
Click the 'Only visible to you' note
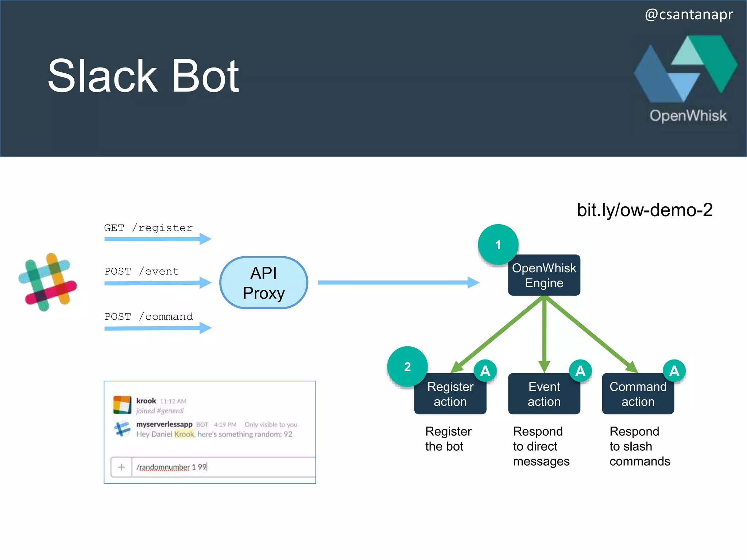[x=271, y=424]
